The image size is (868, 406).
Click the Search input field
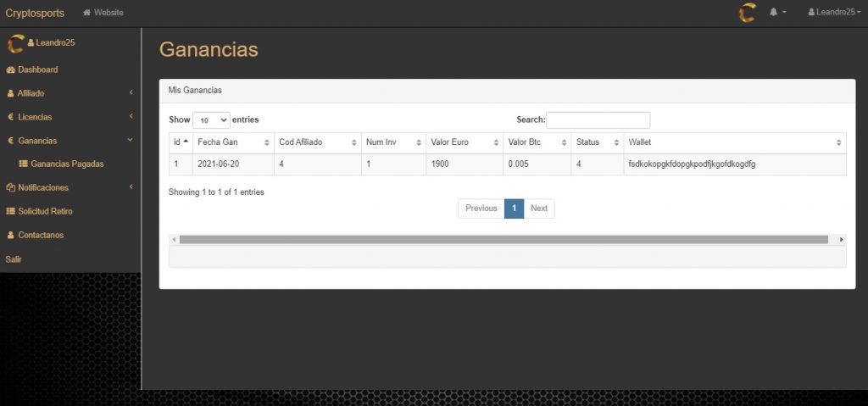point(598,120)
